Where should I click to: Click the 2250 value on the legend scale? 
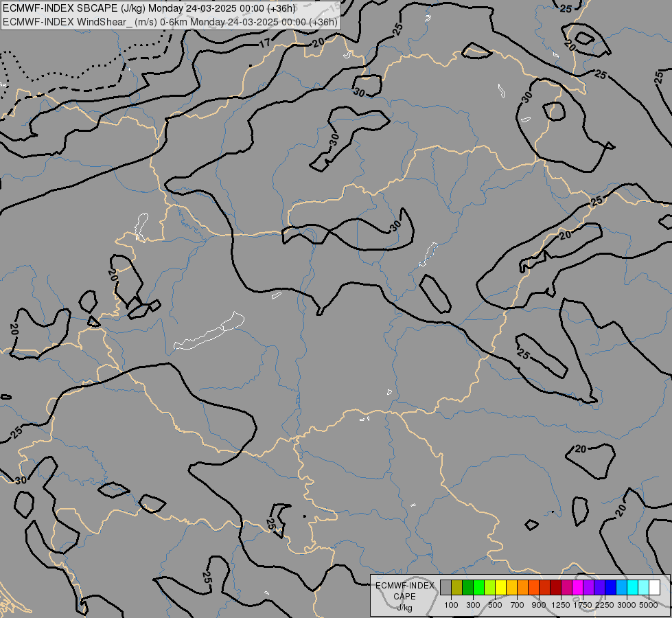(605, 605)
